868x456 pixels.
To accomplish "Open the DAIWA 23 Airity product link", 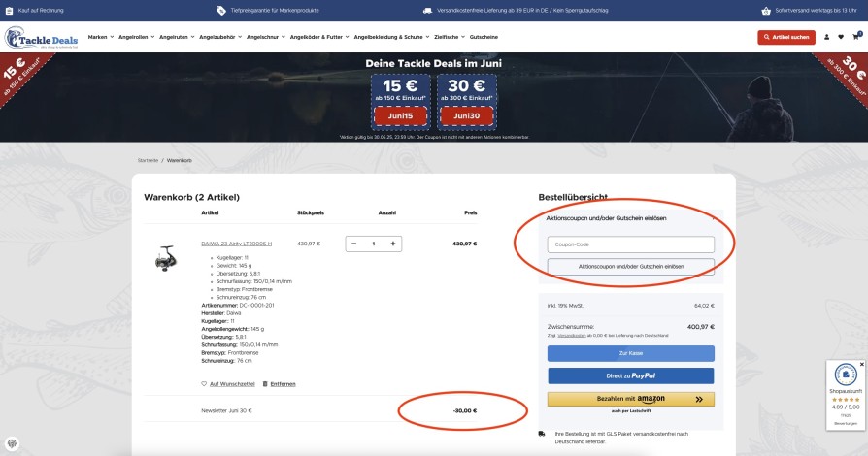I will (236, 244).
